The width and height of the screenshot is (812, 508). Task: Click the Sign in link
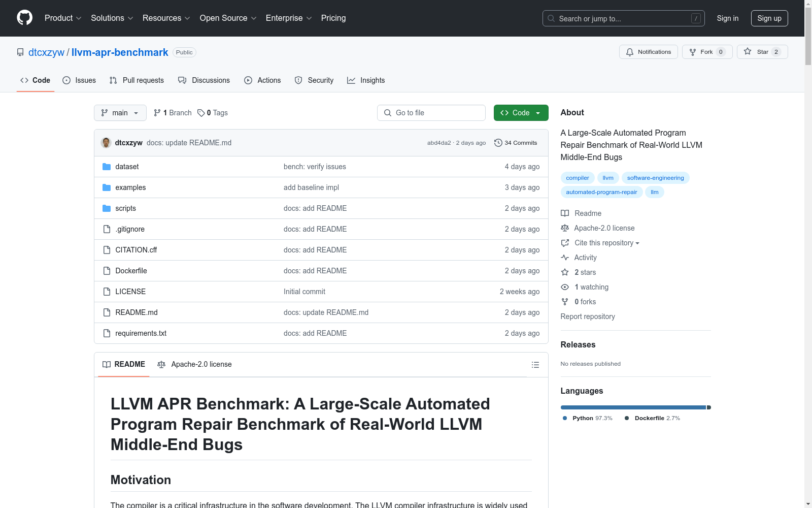(x=728, y=18)
